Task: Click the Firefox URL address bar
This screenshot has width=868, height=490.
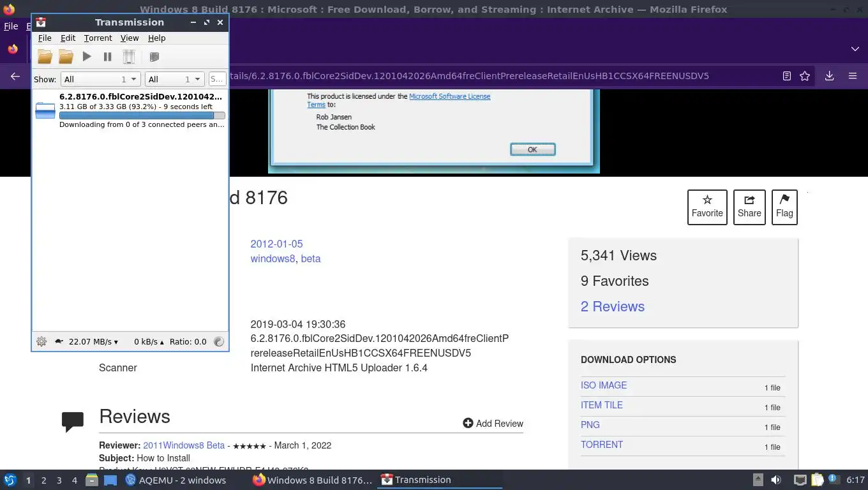Action: (x=468, y=76)
